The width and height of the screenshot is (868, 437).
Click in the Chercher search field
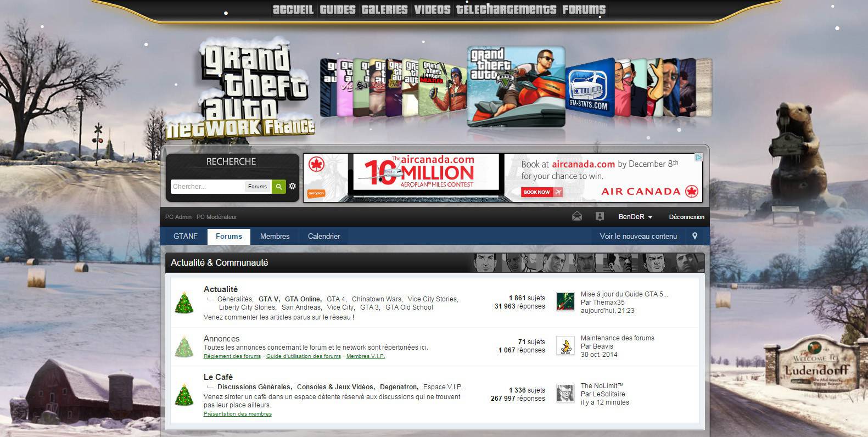click(x=208, y=187)
